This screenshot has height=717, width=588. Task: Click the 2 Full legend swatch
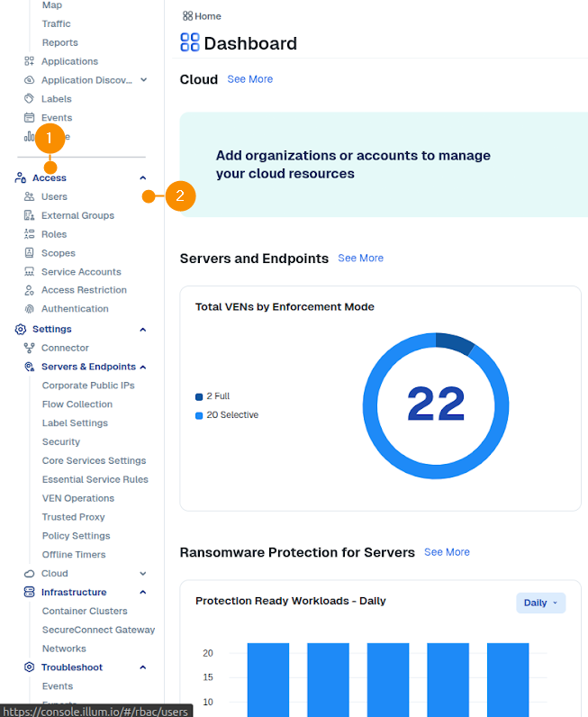click(x=199, y=396)
